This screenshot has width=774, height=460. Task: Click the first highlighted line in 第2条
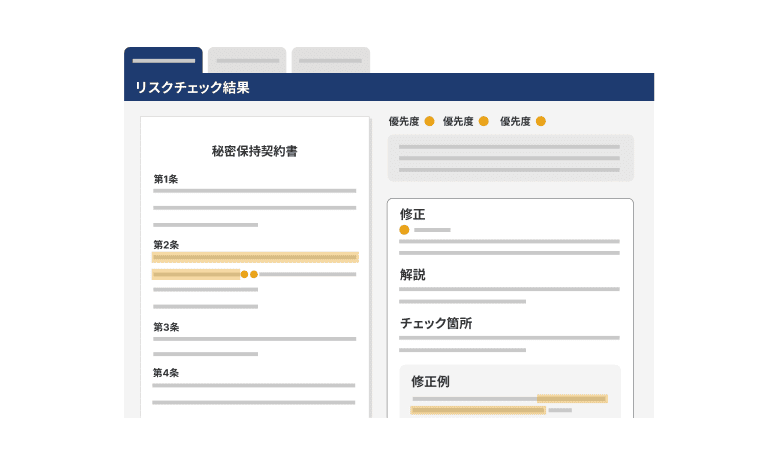point(254,257)
